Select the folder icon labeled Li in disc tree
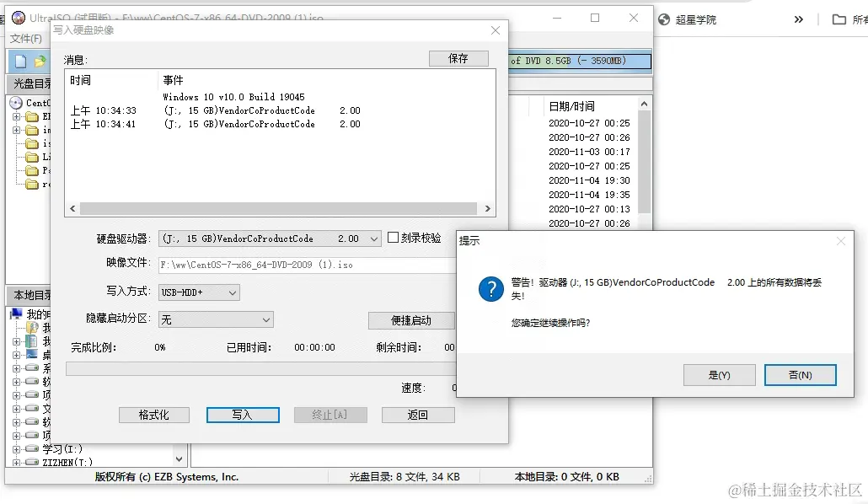The image size is (868, 504). [x=32, y=158]
